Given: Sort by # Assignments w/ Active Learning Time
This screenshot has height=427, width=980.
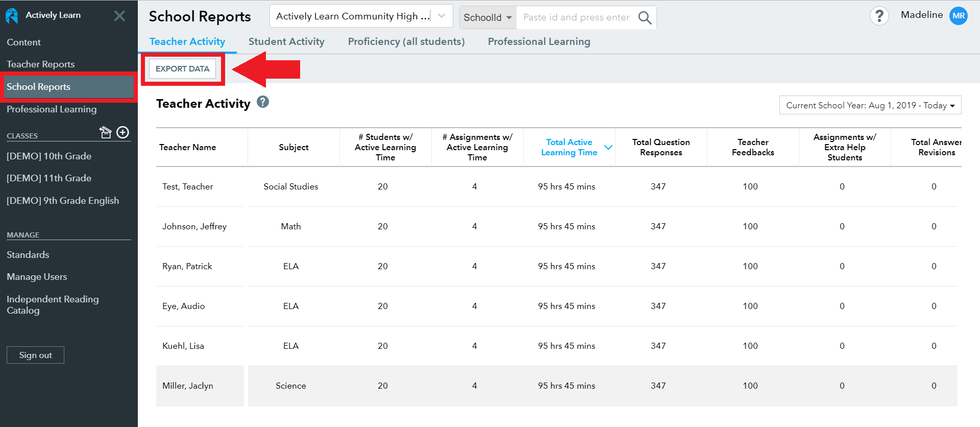Looking at the screenshot, I should [477, 147].
